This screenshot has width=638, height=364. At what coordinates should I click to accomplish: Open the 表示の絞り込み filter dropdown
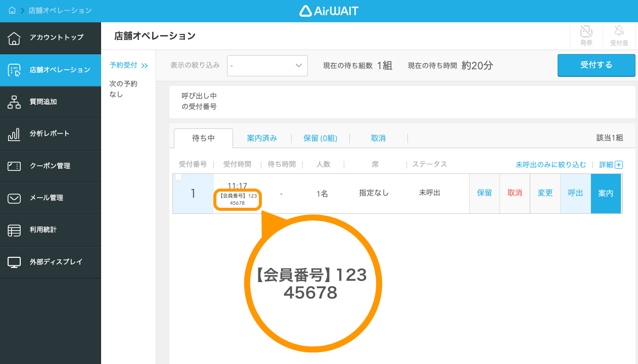[x=267, y=66]
